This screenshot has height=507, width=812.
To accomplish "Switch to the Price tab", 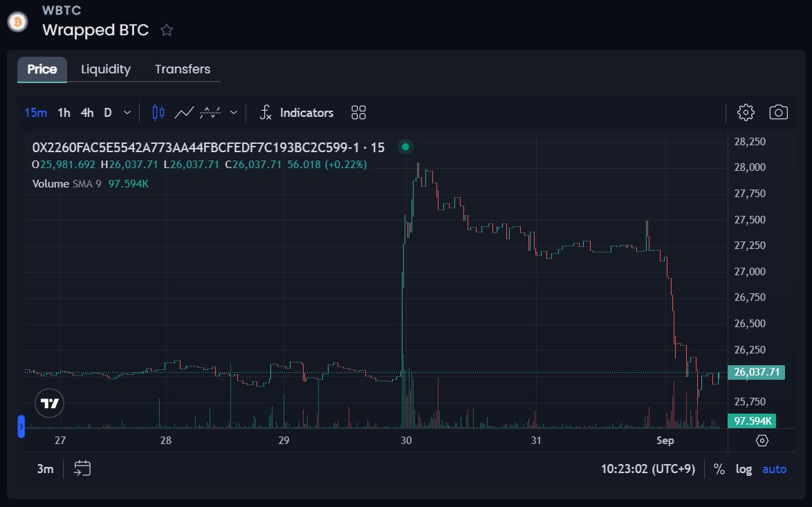I will [x=42, y=69].
